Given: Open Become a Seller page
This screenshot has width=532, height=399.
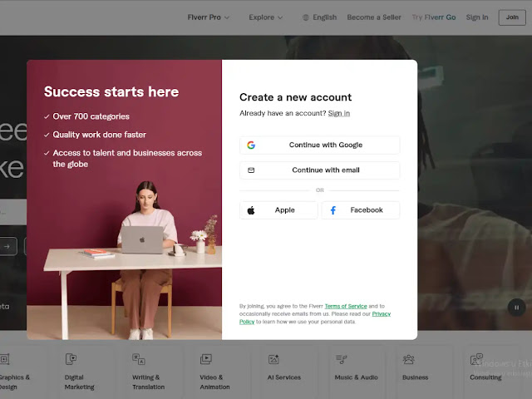Looking at the screenshot, I should [x=374, y=17].
